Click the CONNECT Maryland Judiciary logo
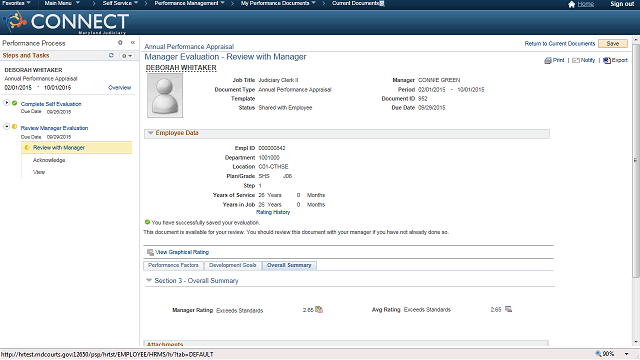 [x=67, y=22]
